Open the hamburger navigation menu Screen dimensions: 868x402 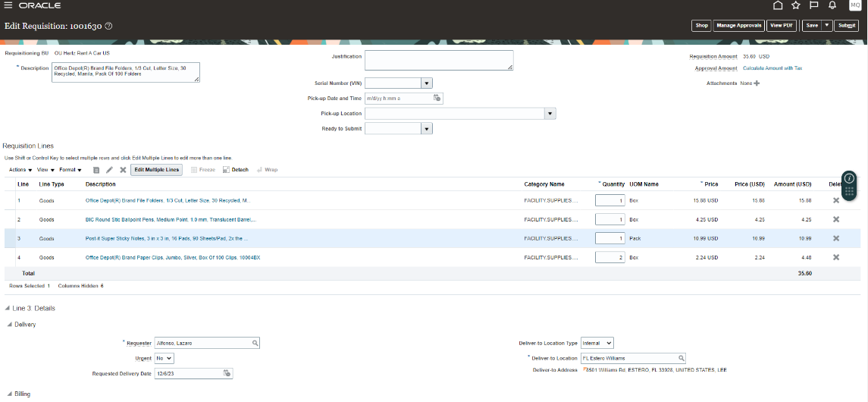coord(8,5)
